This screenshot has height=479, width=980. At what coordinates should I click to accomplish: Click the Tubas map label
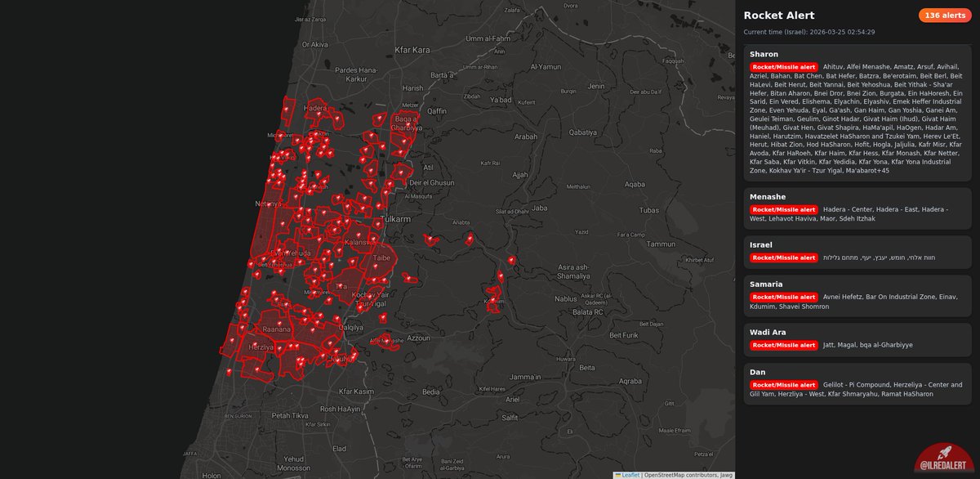(x=649, y=210)
